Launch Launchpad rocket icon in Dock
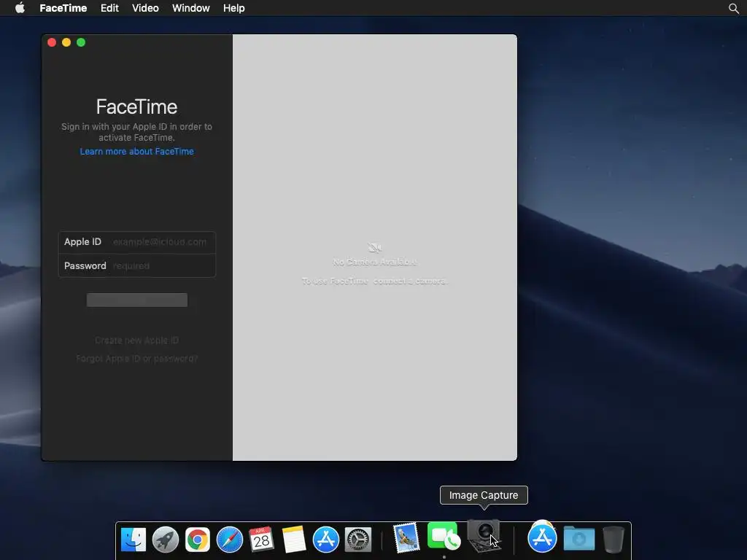747x560 pixels. coord(166,540)
